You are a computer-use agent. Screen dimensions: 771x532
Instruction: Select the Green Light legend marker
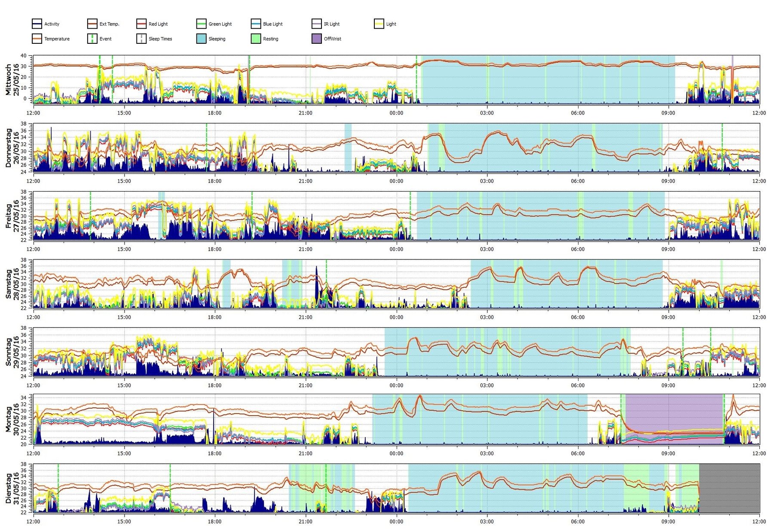(201, 24)
